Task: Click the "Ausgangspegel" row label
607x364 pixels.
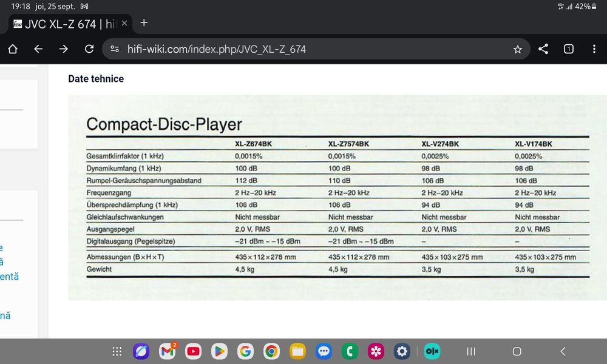Action: click(110, 229)
